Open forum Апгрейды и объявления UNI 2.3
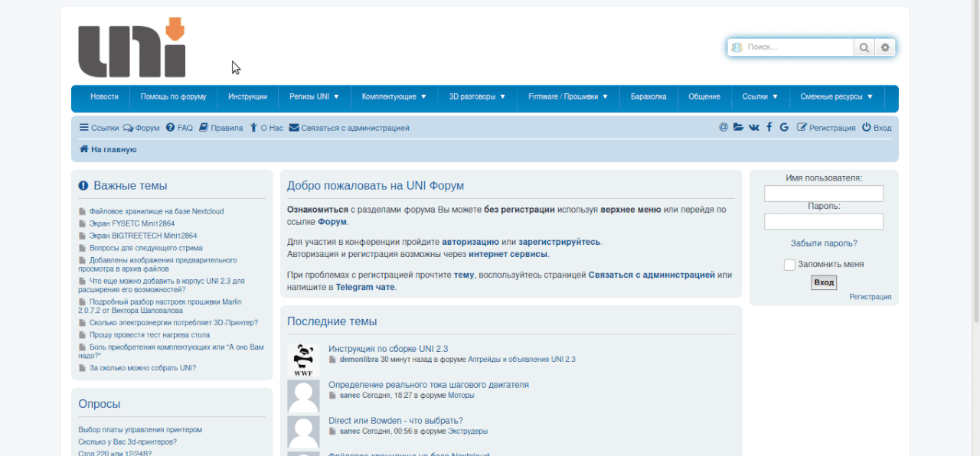 point(521,360)
